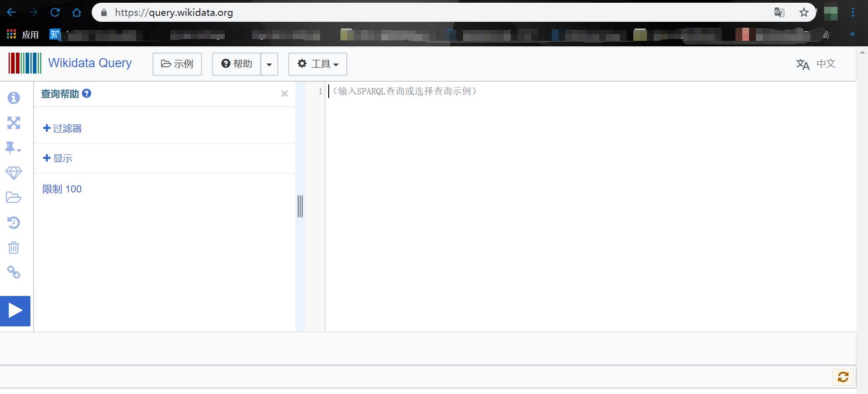This screenshot has height=394, width=868.
Task: Change language via 中文 selector
Action: coord(816,64)
